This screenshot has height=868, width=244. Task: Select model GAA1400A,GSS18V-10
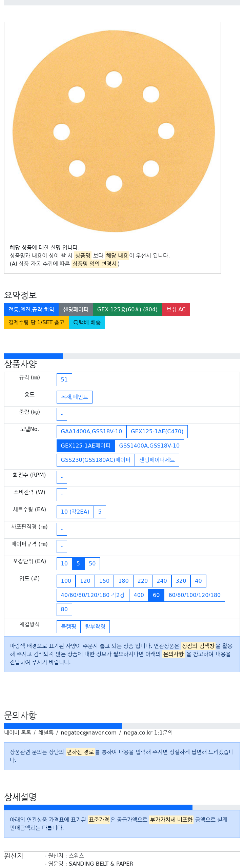91,431
